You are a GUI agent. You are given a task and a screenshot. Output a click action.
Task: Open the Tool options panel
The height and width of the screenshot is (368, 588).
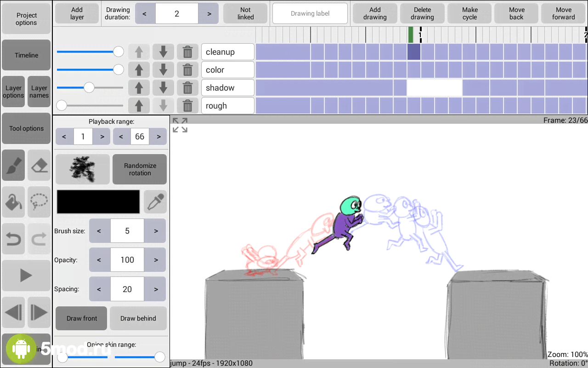pos(26,128)
